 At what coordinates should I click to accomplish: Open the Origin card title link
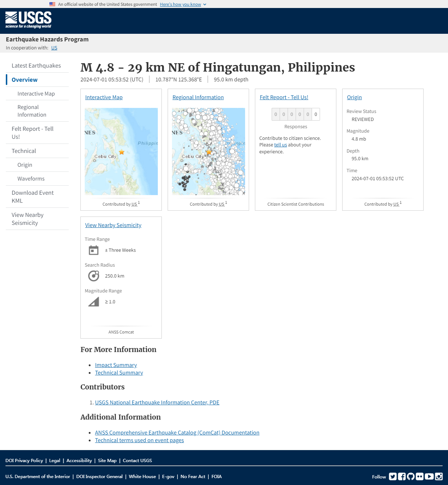coord(354,97)
